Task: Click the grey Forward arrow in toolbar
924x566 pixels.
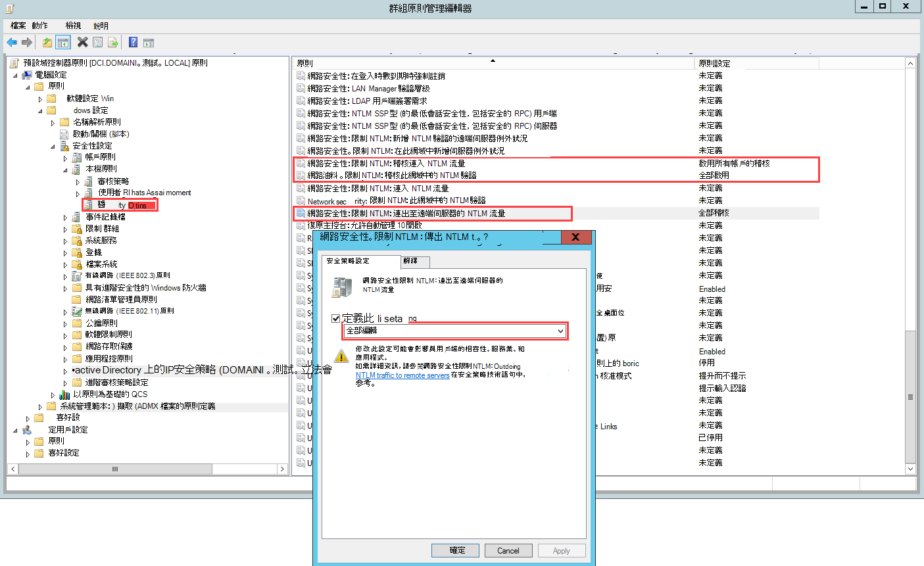Action: pos(27,43)
